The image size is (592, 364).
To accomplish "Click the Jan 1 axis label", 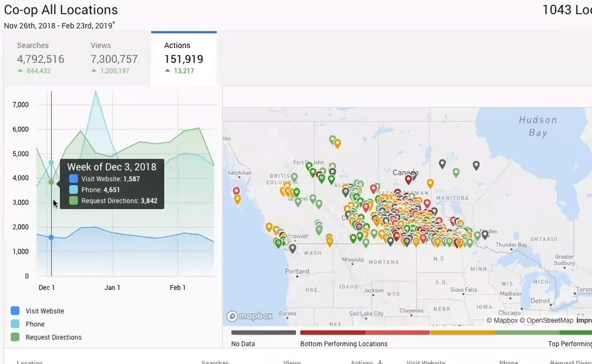I will tap(112, 288).
